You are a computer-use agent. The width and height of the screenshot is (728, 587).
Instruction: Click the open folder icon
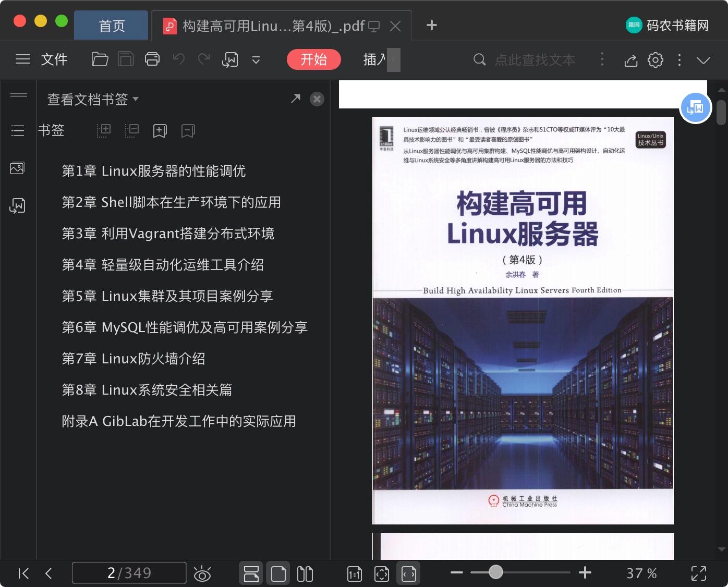pos(100,59)
